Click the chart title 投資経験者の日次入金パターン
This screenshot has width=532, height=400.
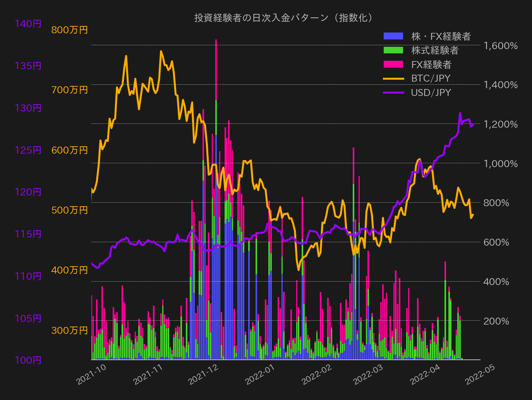[283, 17]
